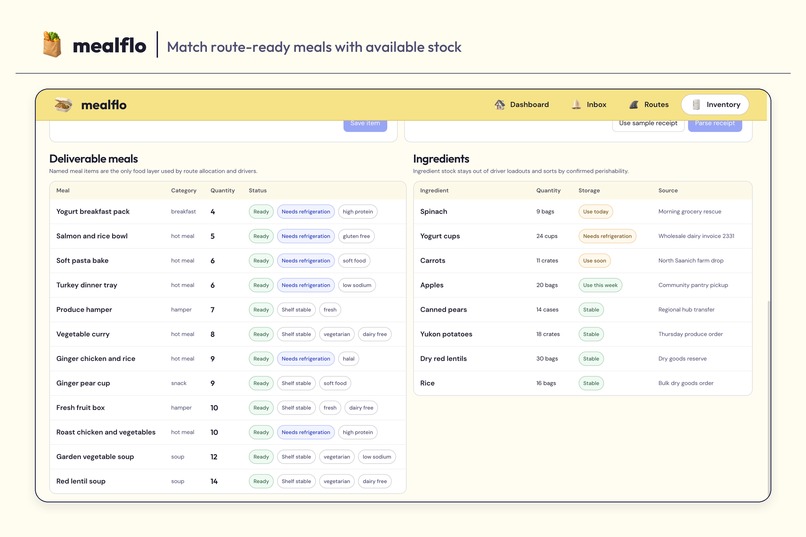This screenshot has height=537, width=806.
Task: Click the Meal column header
Action: pos(63,190)
